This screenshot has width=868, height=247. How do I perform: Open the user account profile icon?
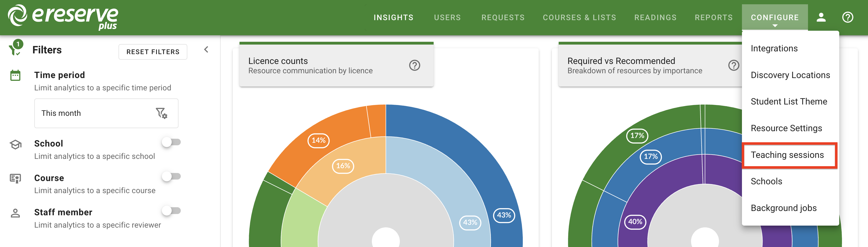[821, 17]
